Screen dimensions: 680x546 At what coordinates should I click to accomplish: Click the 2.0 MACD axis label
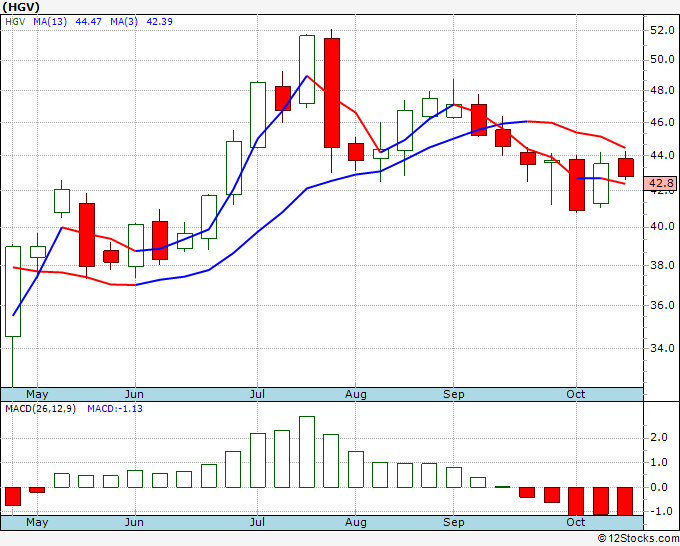click(661, 438)
